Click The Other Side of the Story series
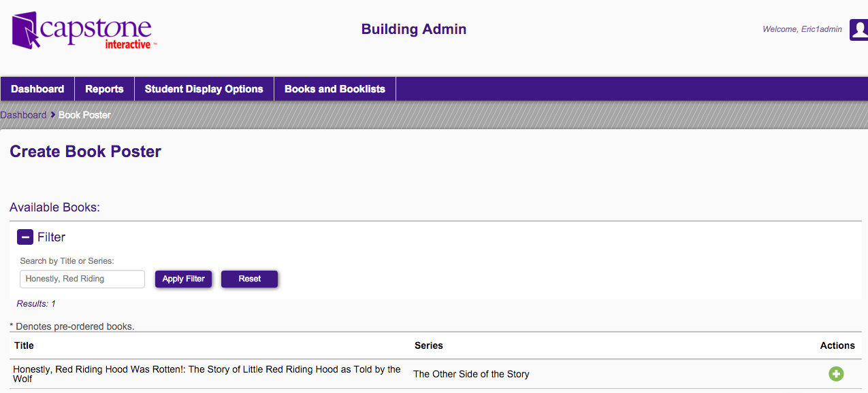The width and height of the screenshot is (868, 393). (x=470, y=374)
